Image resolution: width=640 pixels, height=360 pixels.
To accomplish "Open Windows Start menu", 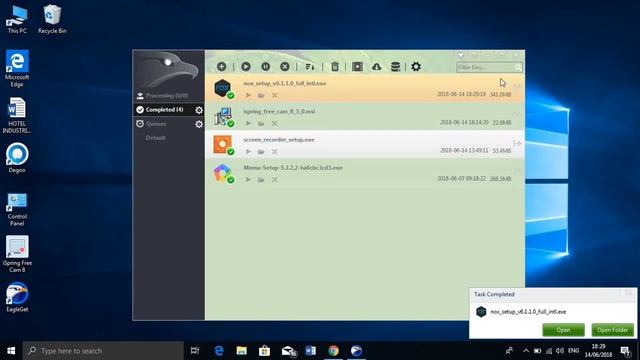I will point(11,351).
